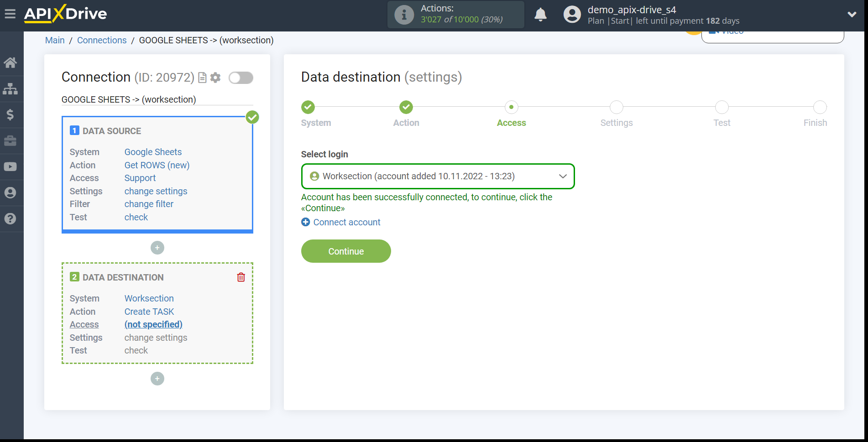This screenshot has height=442, width=868.
Task: Click destination check text
Action: (x=136, y=350)
